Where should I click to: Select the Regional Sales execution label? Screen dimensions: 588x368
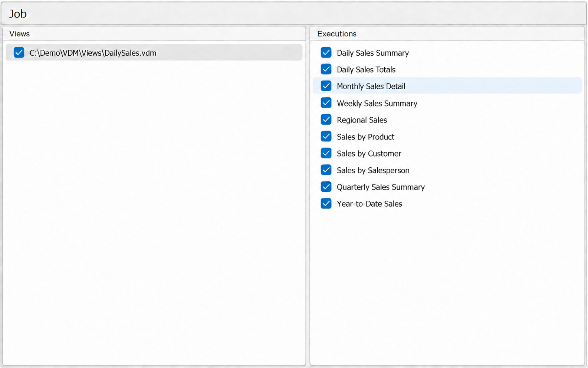pyautogui.click(x=362, y=120)
